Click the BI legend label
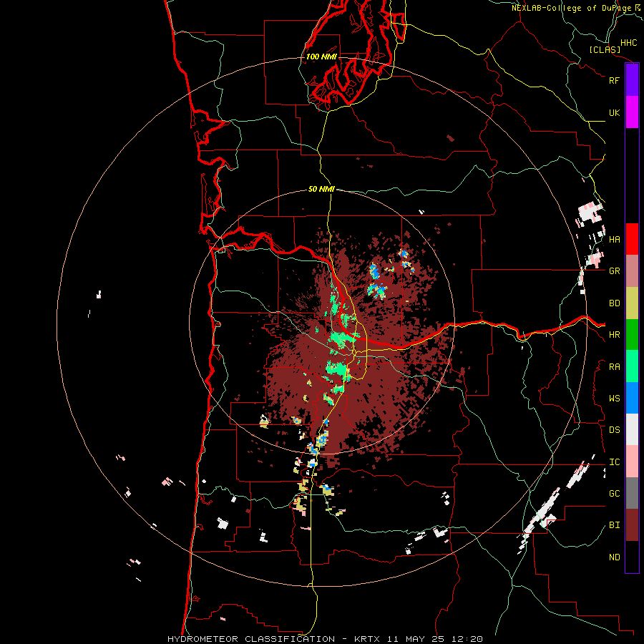 pos(614,525)
